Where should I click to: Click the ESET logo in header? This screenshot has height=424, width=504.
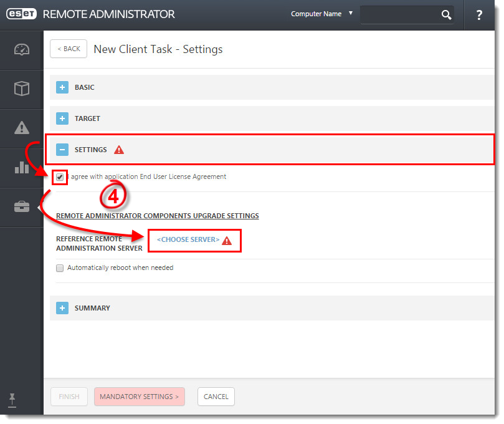point(22,14)
